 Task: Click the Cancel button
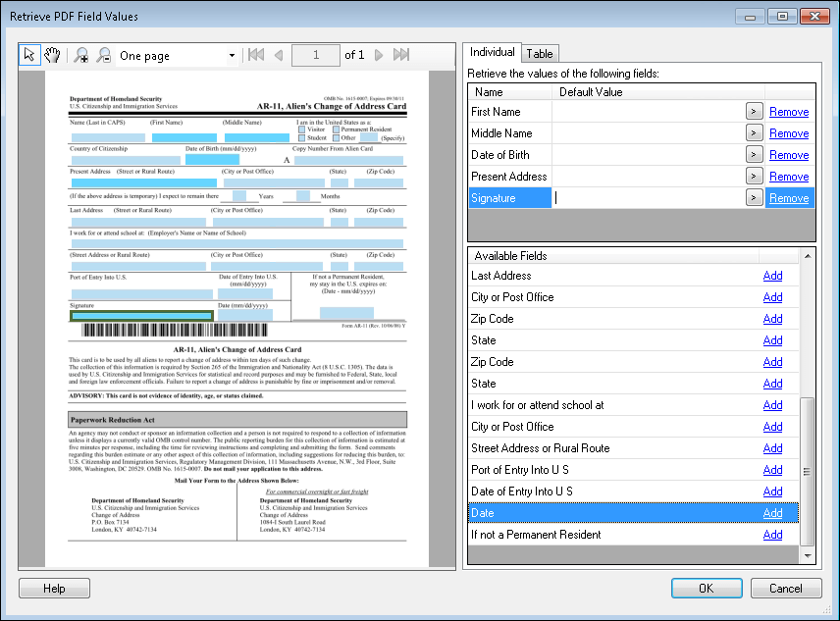pos(786,589)
